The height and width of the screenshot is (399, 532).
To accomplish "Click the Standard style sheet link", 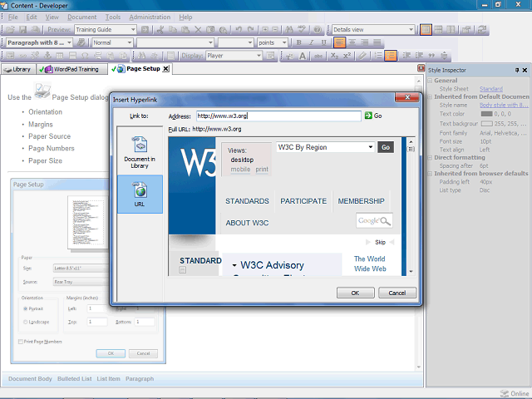I will coord(491,89).
